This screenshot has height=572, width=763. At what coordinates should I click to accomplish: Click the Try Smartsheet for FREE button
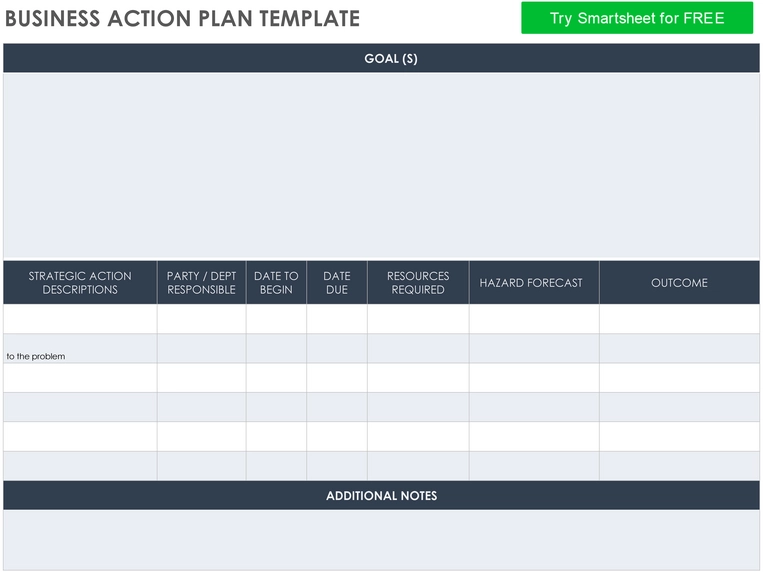point(637,18)
